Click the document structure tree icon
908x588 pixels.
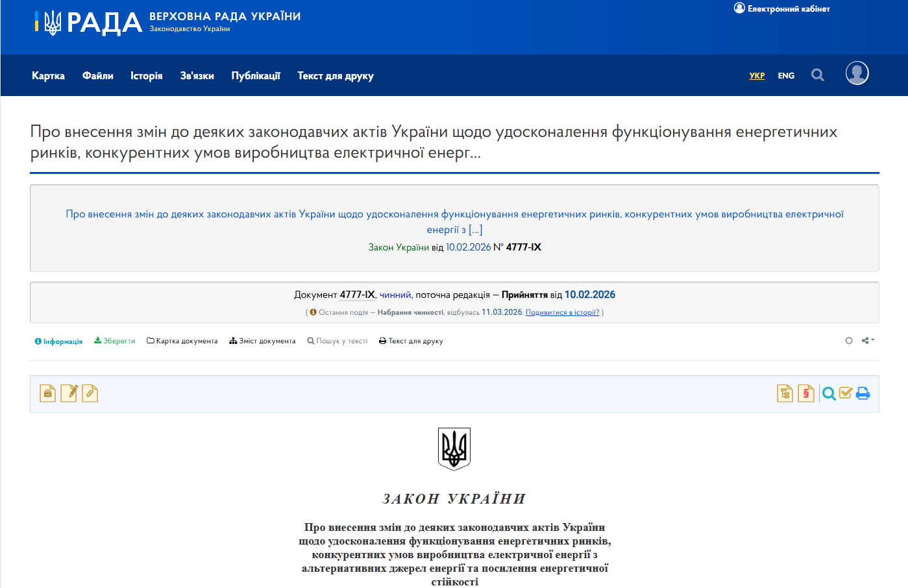[x=785, y=393]
